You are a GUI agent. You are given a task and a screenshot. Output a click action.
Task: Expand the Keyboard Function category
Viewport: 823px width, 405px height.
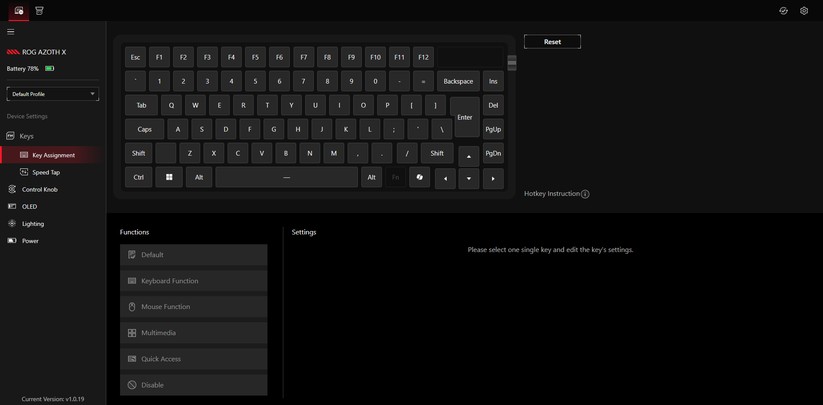[193, 281]
